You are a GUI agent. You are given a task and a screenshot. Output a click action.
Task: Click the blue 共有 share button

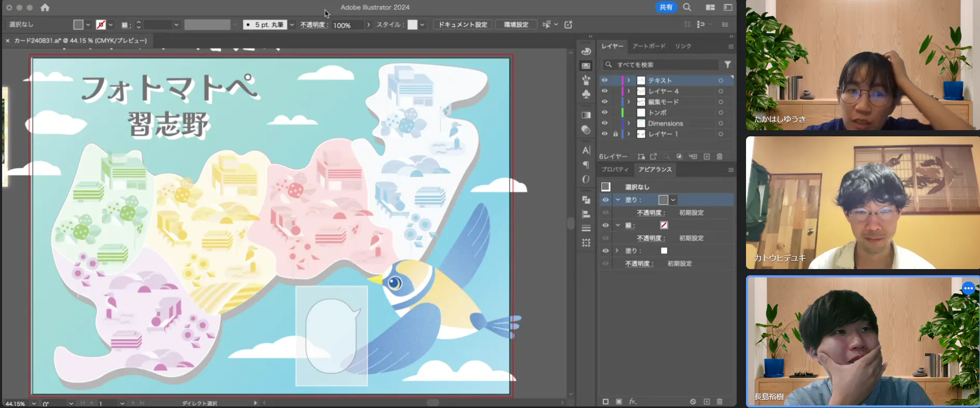(x=666, y=7)
